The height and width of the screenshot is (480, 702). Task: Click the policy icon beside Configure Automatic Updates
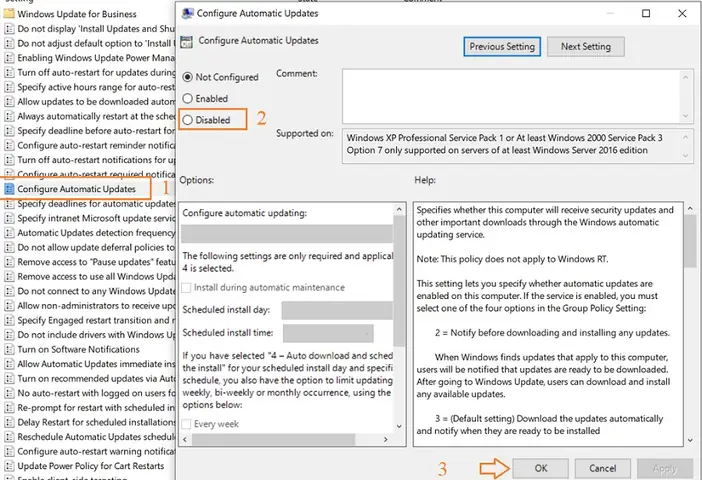[9, 189]
